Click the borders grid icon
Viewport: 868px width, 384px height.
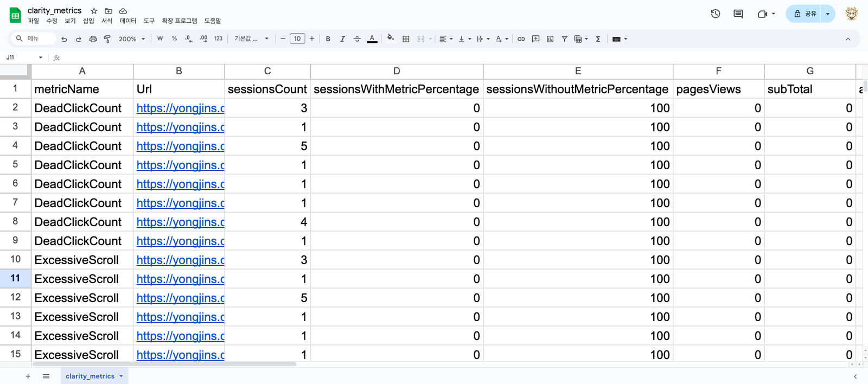click(x=406, y=39)
